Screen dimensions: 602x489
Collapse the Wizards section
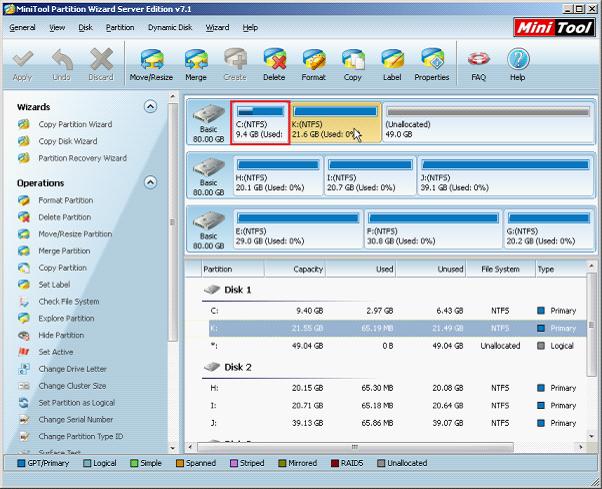tap(150, 106)
